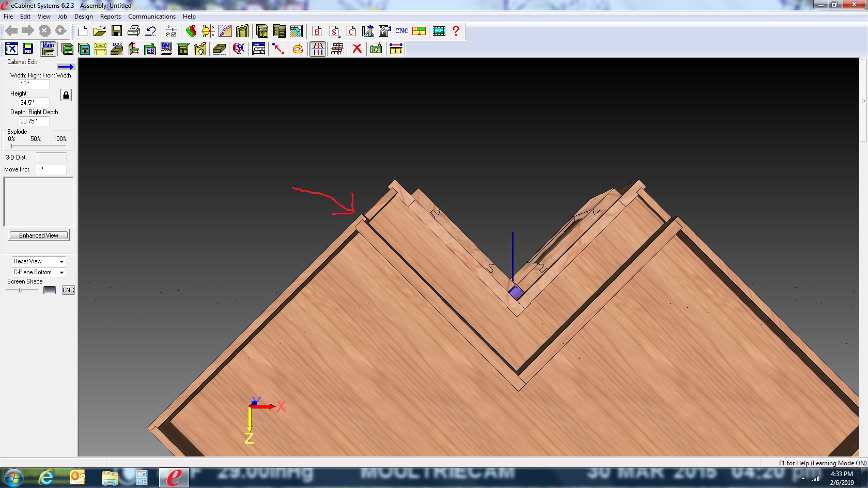Open the Design menu
Image resolution: width=868 pixels, height=488 pixels.
click(84, 17)
